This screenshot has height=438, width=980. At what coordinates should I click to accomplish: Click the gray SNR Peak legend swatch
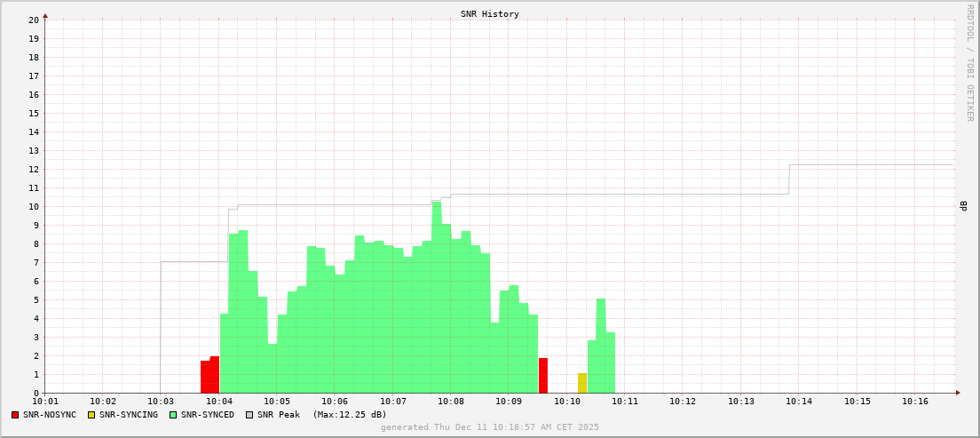tap(249, 415)
